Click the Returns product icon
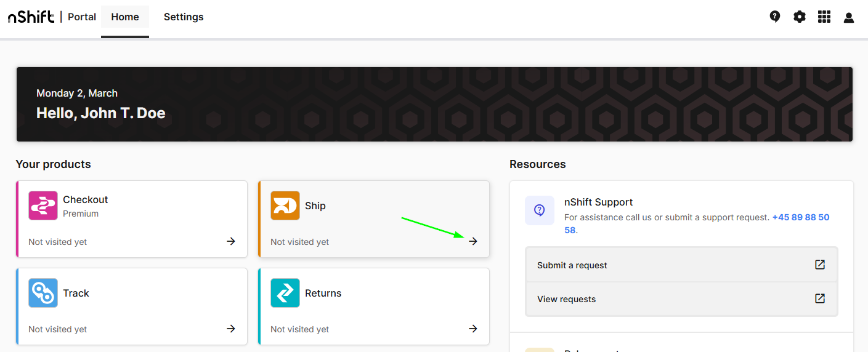Image resolution: width=868 pixels, height=352 pixels. [x=285, y=293]
